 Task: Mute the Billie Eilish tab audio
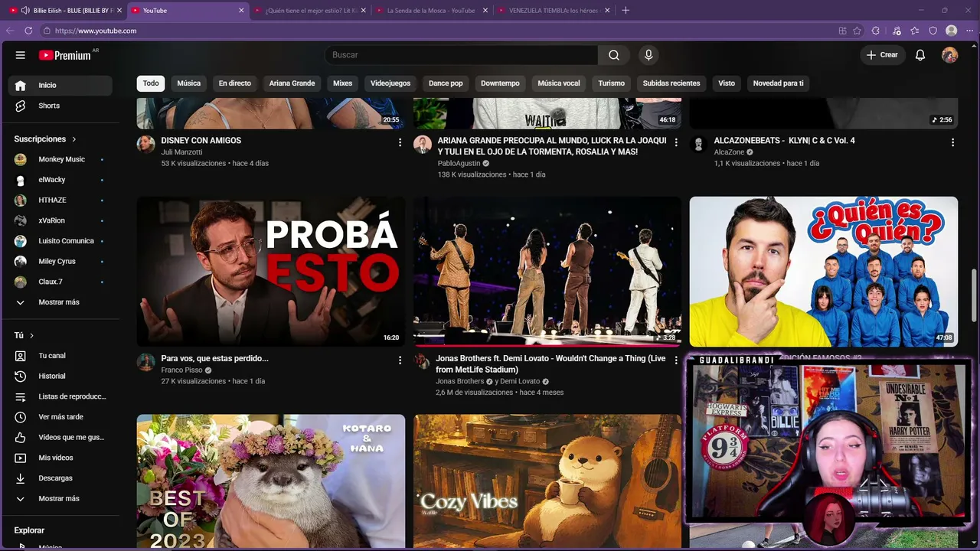pyautogui.click(x=25, y=10)
